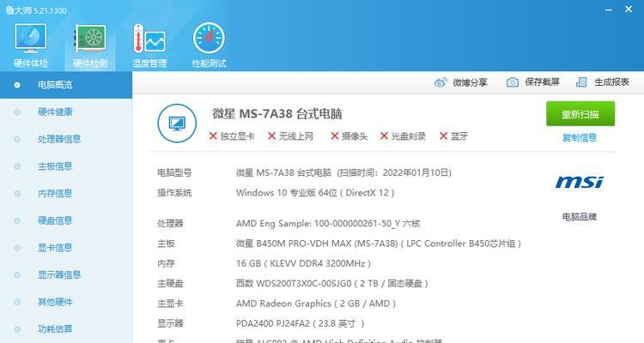Click the 电脑品牌 label under MSI logo

click(579, 217)
